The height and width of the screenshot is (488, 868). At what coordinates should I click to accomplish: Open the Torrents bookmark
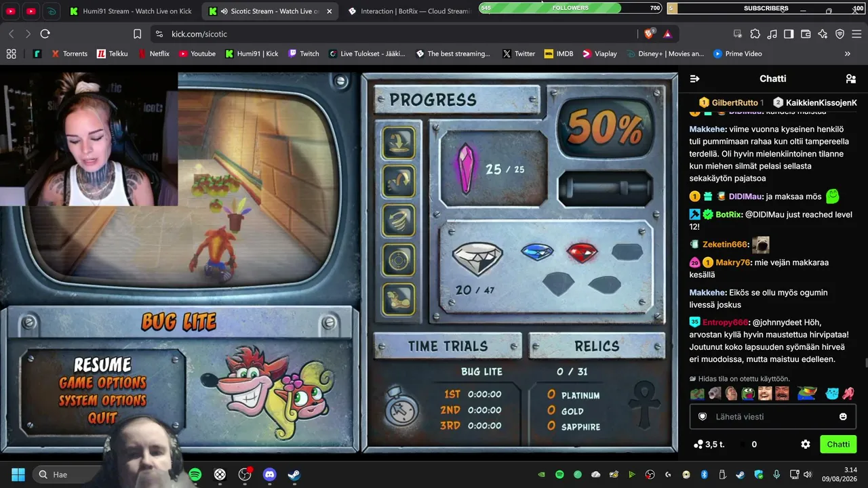point(69,54)
